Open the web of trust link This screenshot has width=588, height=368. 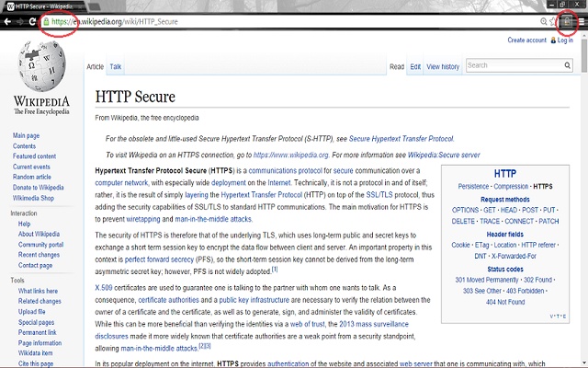tap(308, 324)
